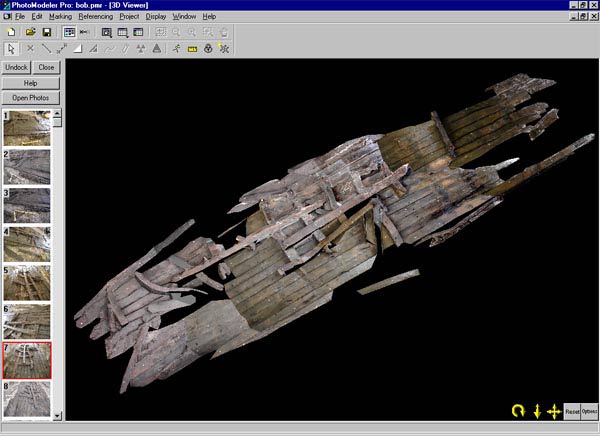Click the Options button in the 3D viewer
This screenshot has width=600, height=436.
(x=589, y=412)
